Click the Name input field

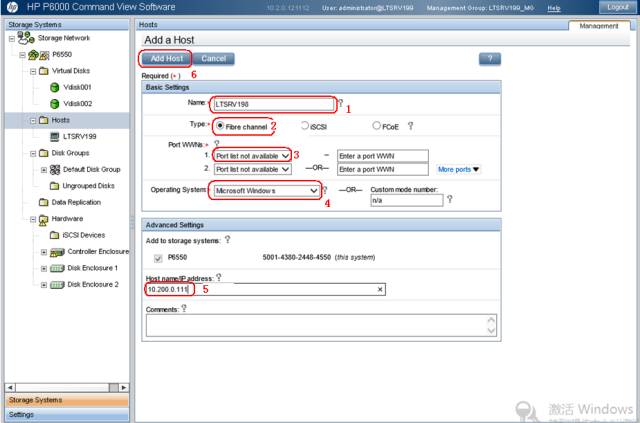pos(273,104)
